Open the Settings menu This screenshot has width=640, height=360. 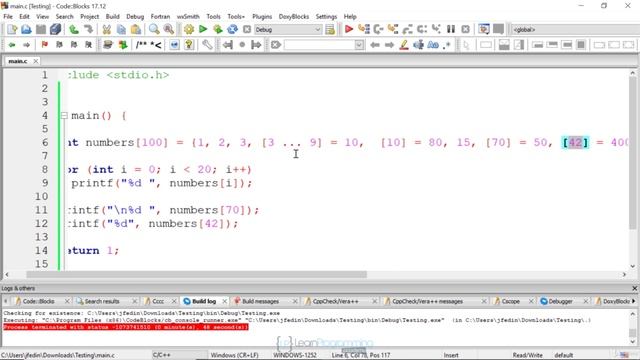327,17
